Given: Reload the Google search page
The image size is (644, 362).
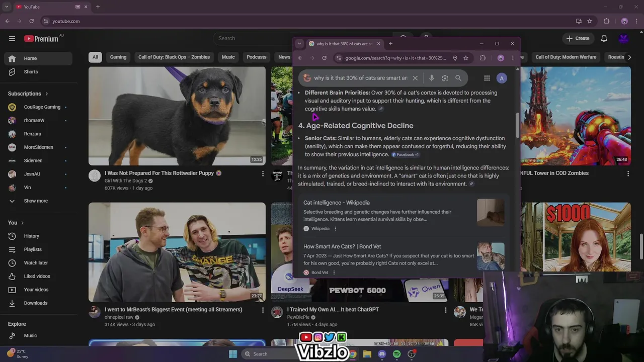Looking at the screenshot, I should pyautogui.click(x=324, y=58).
